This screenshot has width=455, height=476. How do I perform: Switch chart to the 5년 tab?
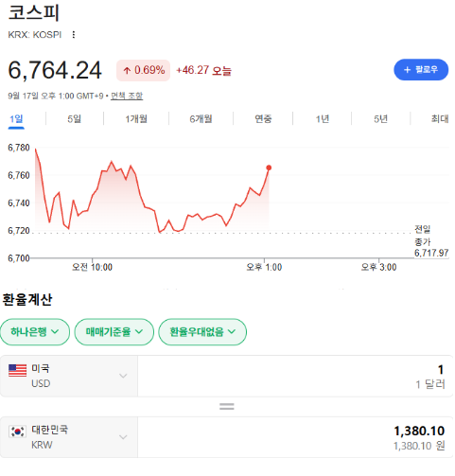[x=381, y=119]
